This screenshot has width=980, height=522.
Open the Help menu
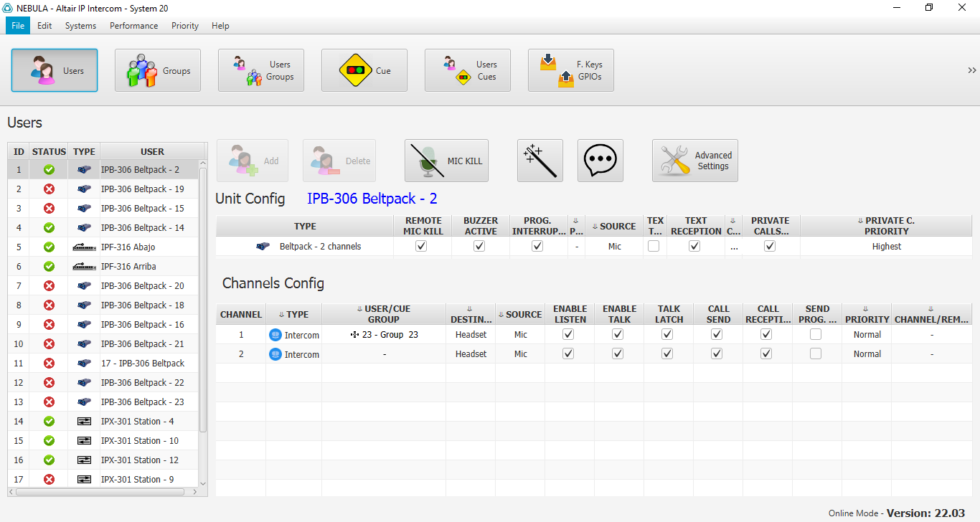[220, 26]
